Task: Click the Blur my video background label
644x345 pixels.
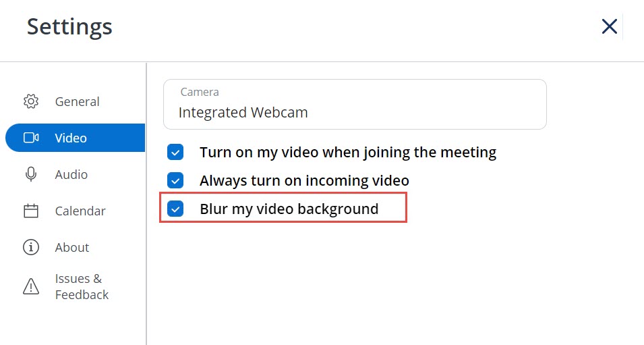Action: point(289,209)
